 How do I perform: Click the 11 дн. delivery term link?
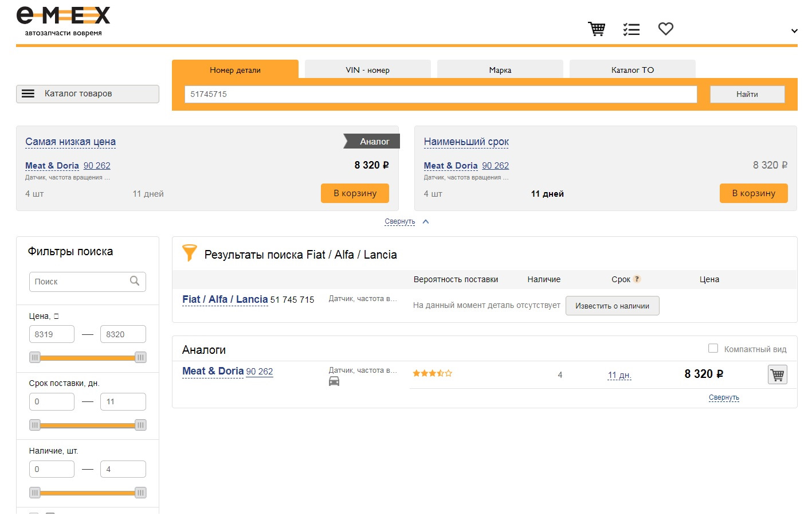click(x=619, y=375)
